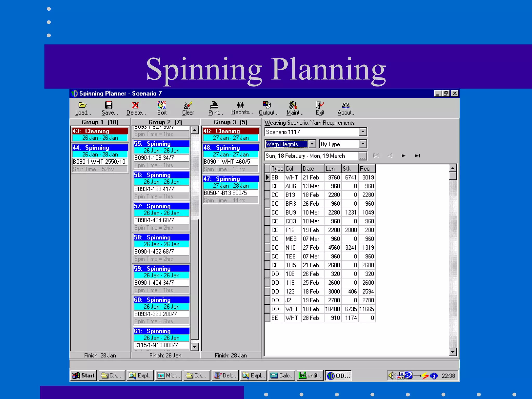
Task: Switch to Micr taskbar button
Action: click(x=169, y=376)
